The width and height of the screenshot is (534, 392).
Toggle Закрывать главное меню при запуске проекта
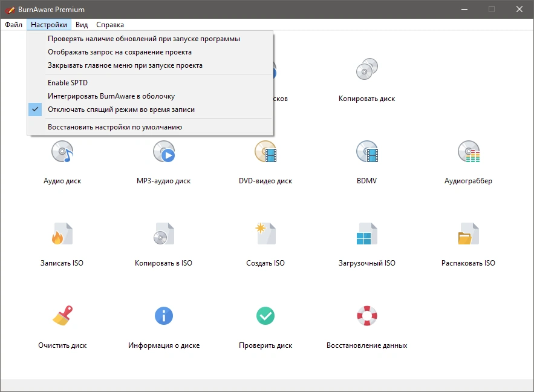pyautogui.click(x=150, y=65)
